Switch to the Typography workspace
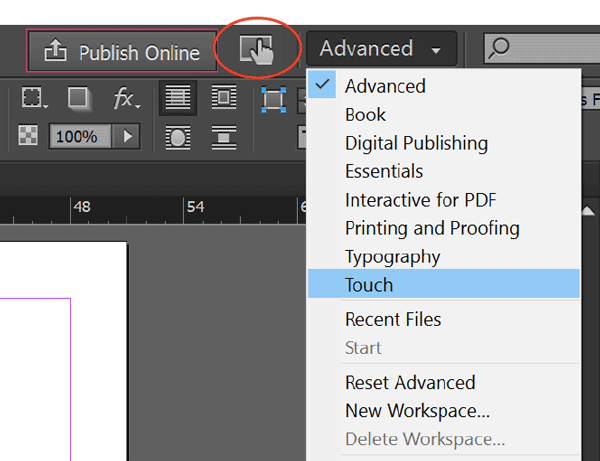 444,256
